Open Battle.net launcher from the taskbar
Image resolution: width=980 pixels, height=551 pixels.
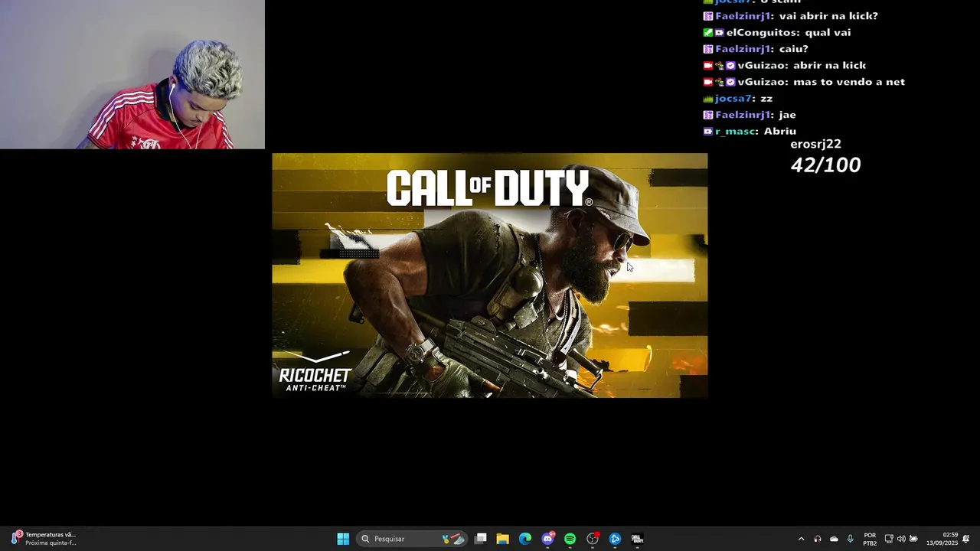click(x=615, y=539)
